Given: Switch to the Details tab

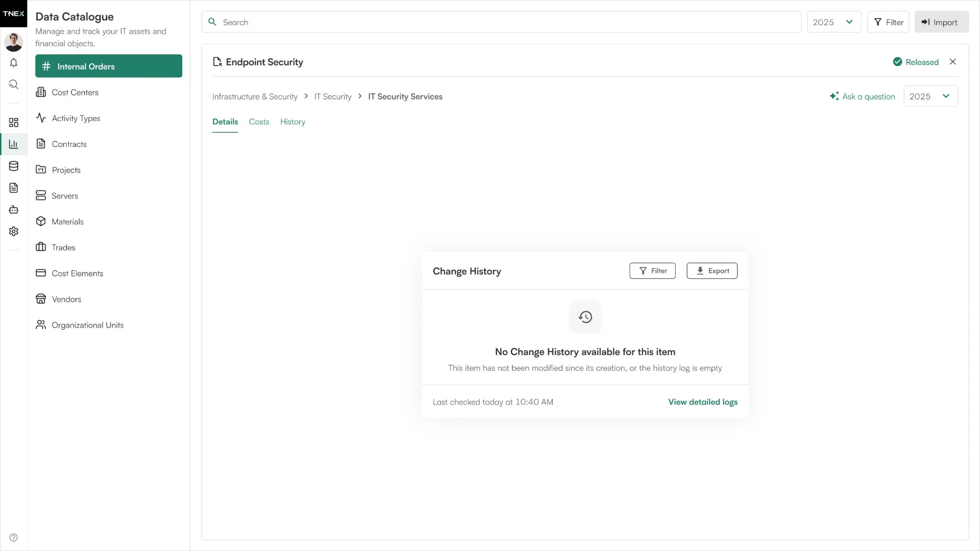Looking at the screenshot, I should 225,122.
